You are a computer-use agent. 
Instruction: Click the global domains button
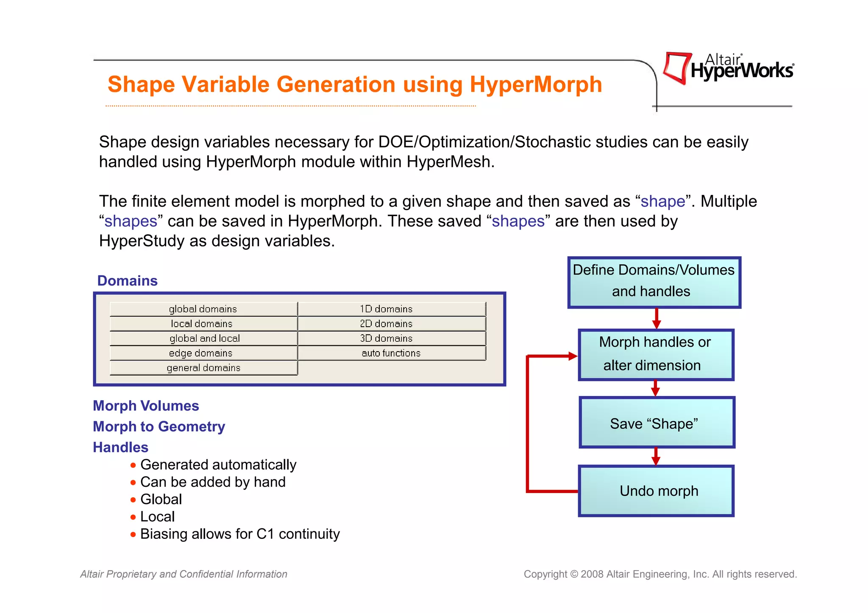pyautogui.click(x=203, y=309)
